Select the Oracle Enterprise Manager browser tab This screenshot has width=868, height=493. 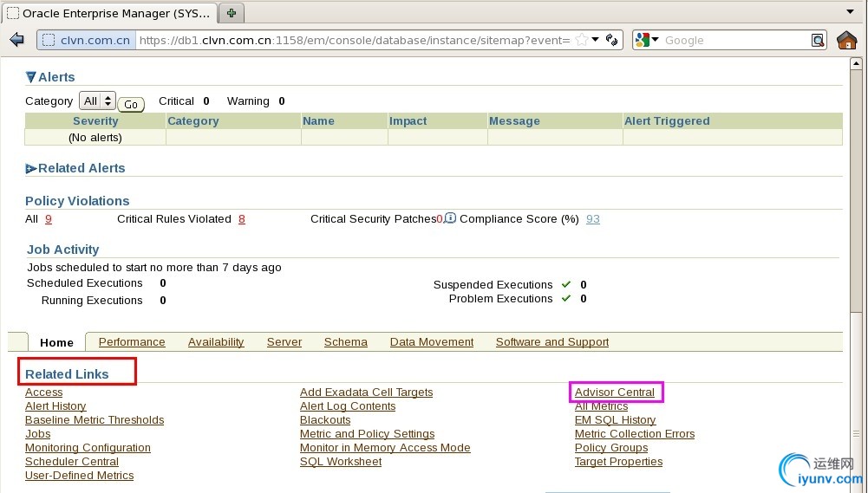109,13
